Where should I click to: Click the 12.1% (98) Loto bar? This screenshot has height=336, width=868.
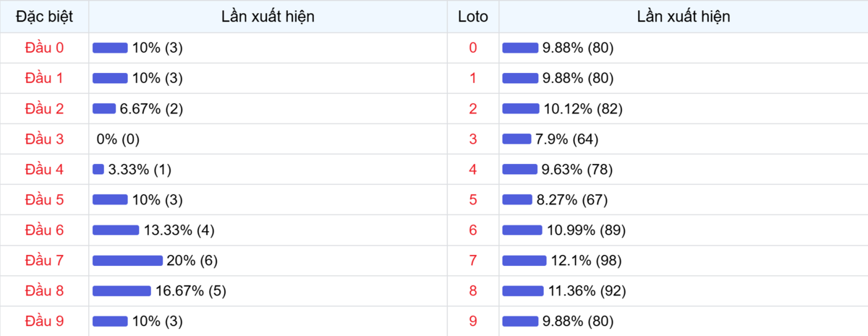pyautogui.click(x=524, y=260)
